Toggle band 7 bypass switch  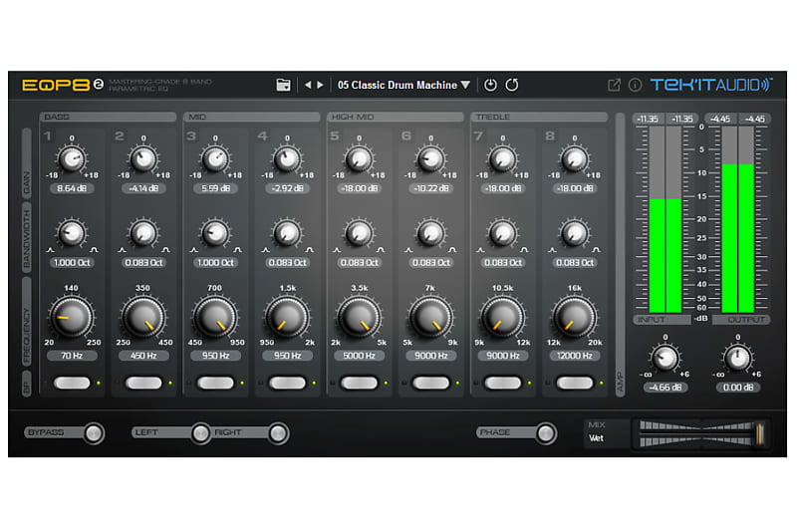point(503,384)
